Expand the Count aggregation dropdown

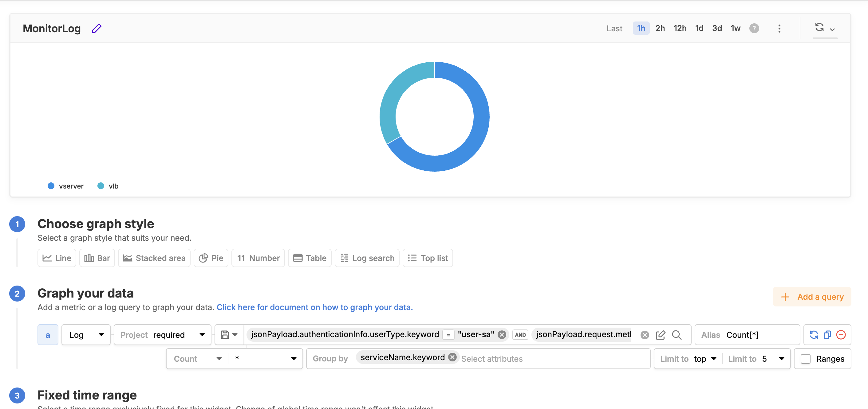point(197,359)
